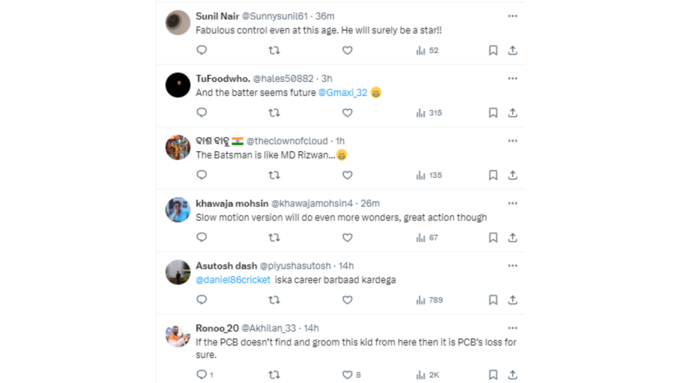Open khawaja mohsin's avatar

click(178, 210)
